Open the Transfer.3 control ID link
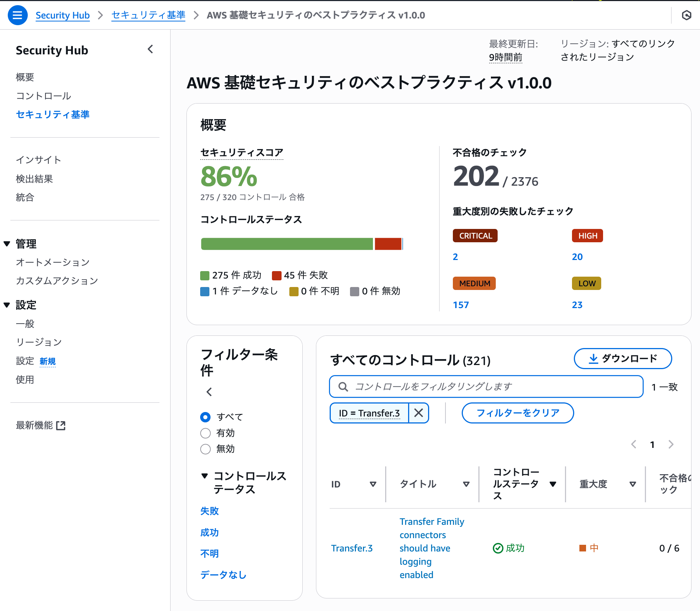Image resolution: width=700 pixels, height=611 pixels. [x=351, y=548]
